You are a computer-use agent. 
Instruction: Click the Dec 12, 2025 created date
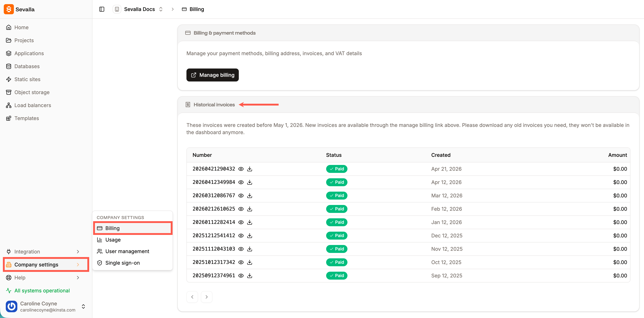click(447, 236)
